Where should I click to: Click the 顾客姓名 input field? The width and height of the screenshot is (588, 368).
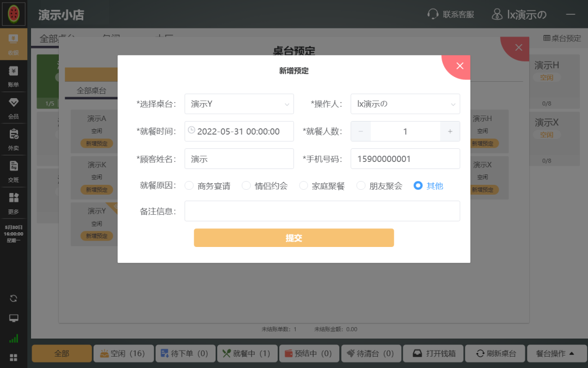(239, 159)
